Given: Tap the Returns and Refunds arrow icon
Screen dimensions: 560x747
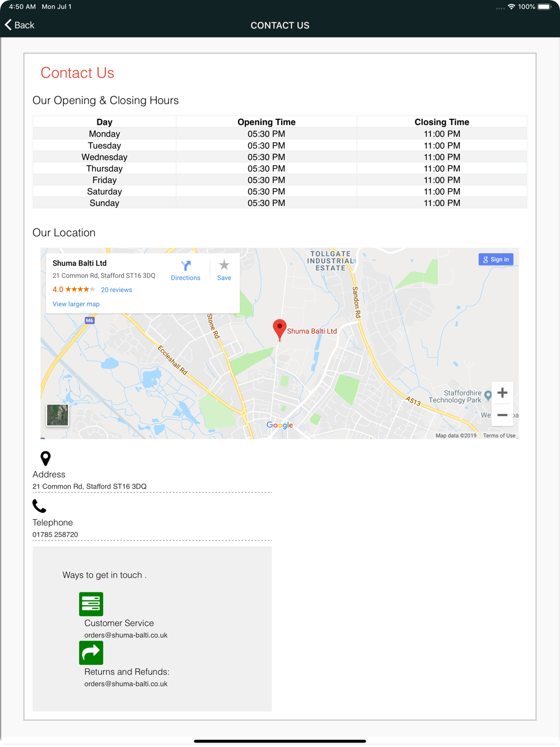Looking at the screenshot, I should point(91,653).
